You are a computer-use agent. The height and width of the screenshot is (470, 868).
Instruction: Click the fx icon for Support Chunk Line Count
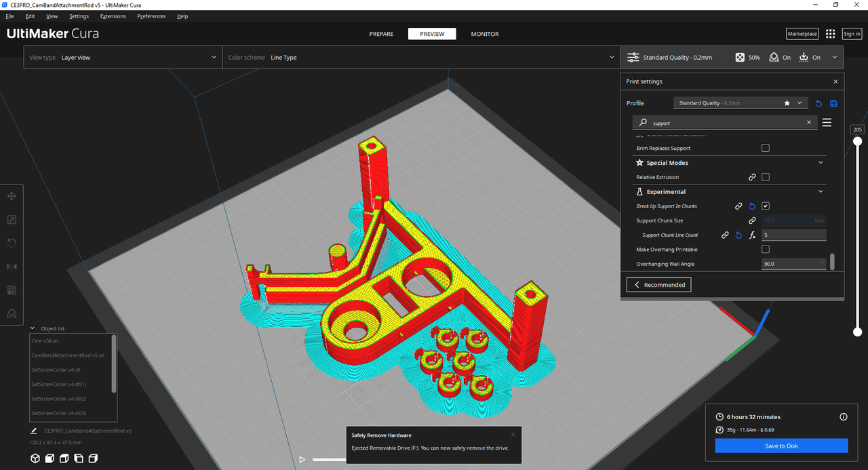752,235
